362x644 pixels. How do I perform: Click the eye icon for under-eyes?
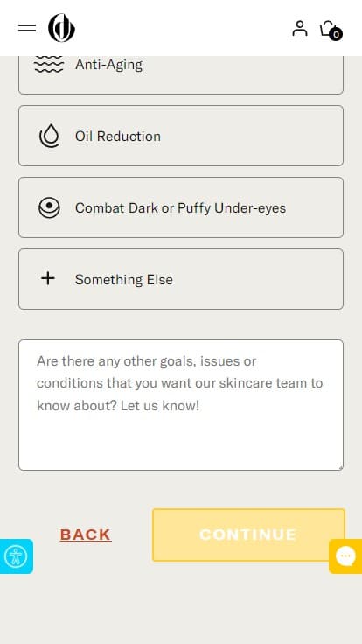click(49, 207)
